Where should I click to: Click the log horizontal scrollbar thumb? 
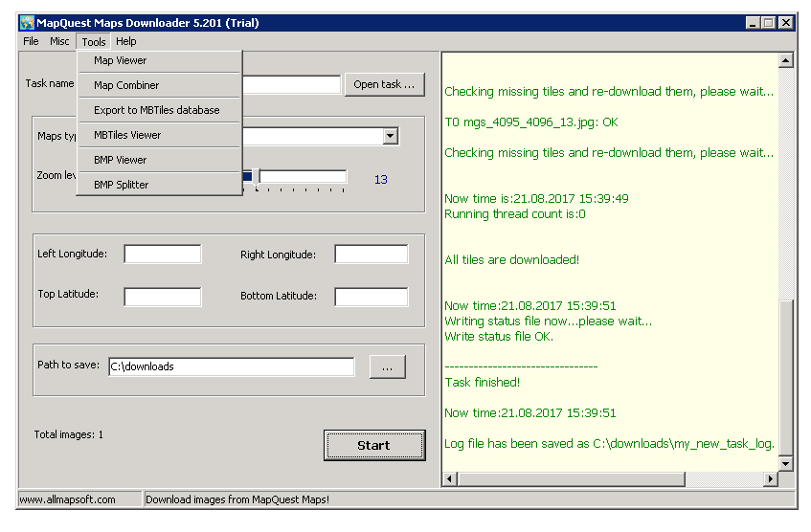[x=571, y=479]
